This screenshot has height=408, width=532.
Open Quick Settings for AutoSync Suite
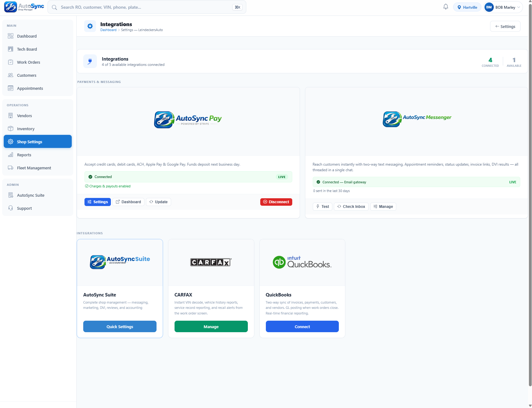pos(120,327)
